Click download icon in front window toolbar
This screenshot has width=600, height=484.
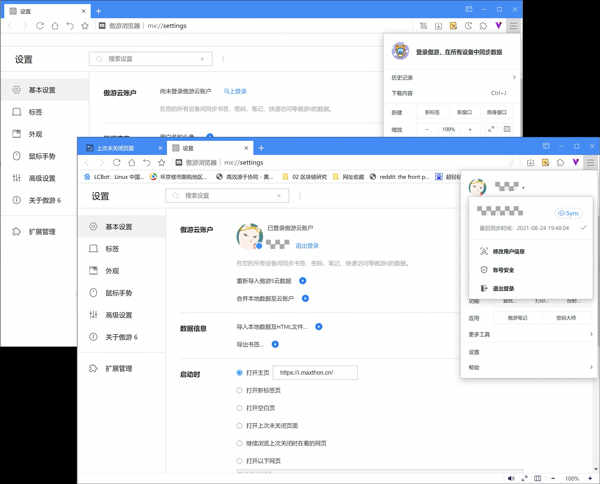(530, 163)
